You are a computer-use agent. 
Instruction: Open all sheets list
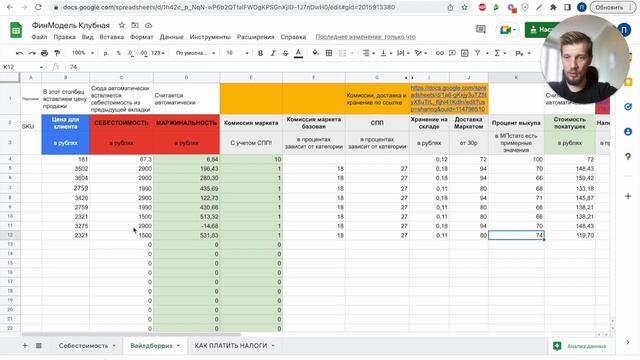pos(39,346)
